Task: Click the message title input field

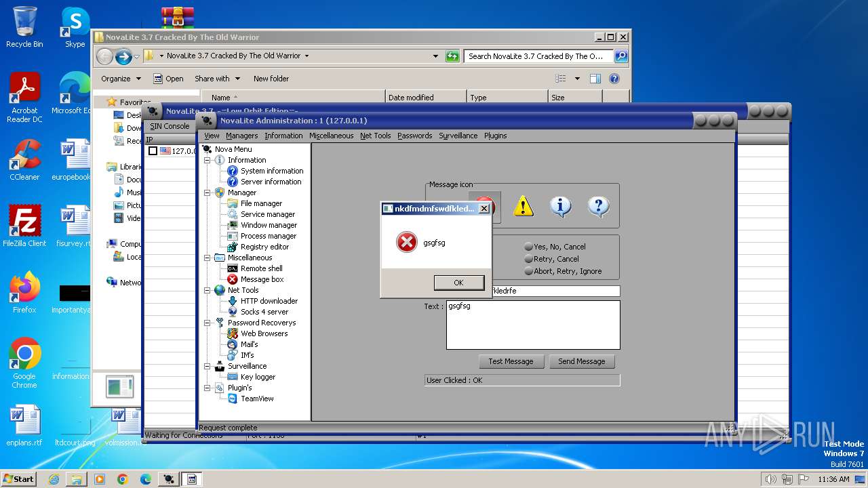Action: pyautogui.click(x=555, y=291)
